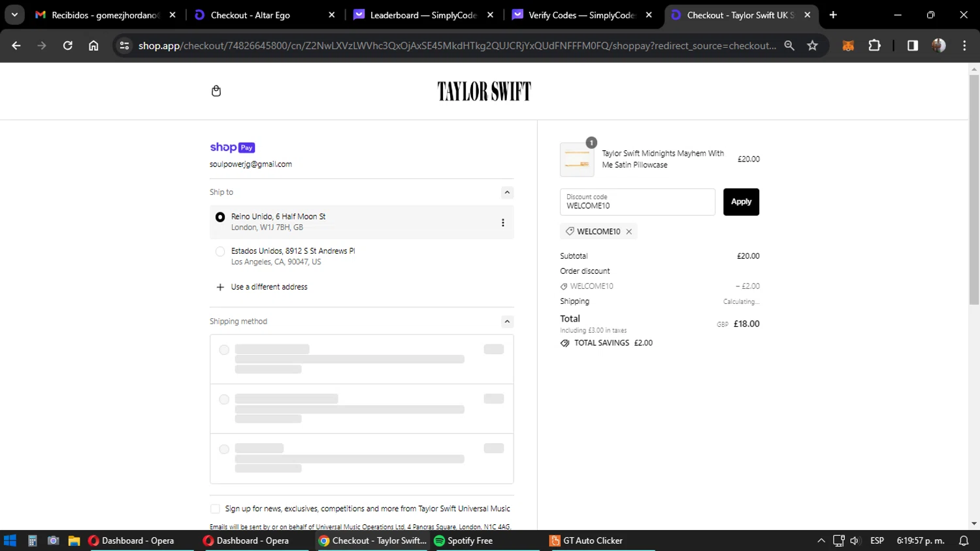
Task: Reload the checkout page
Action: point(68,46)
